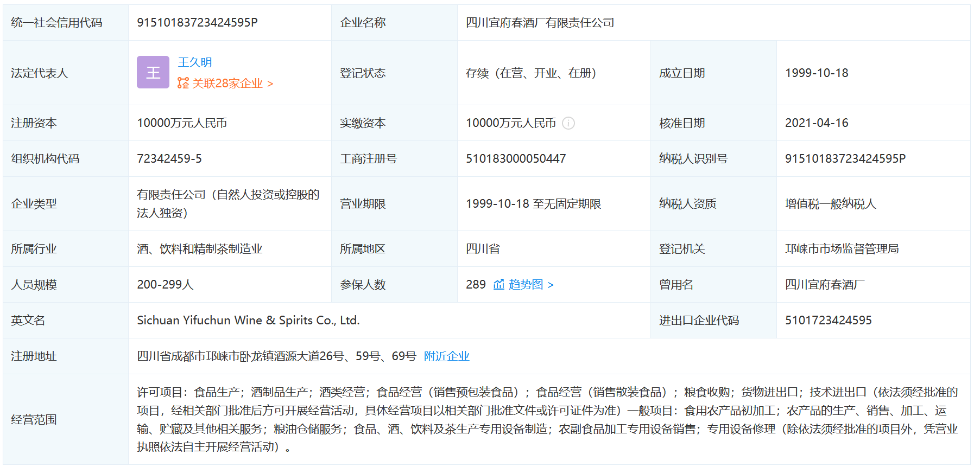Click the 纳税人资质 label cell

[713, 204]
